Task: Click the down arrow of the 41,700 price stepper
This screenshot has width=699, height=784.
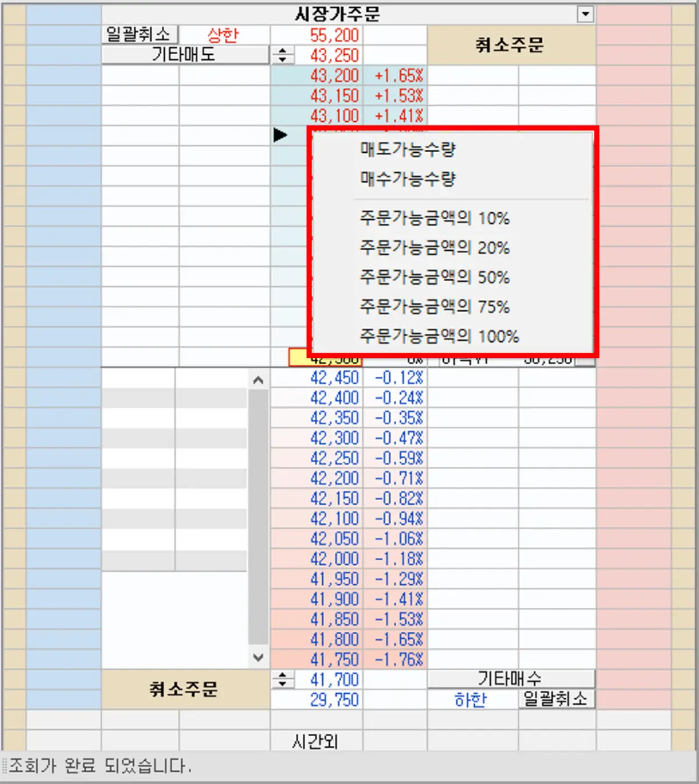Action: click(x=283, y=683)
